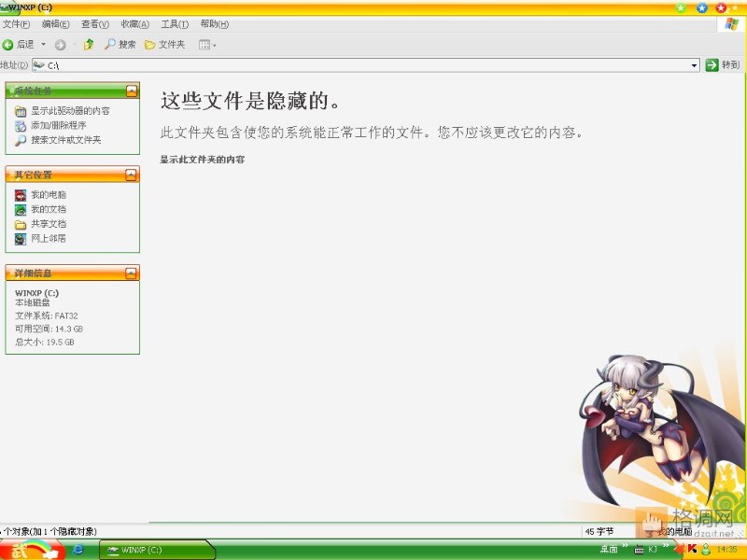This screenshot has width=747, height=560.
Task: Click the drive icon in title bar
Action: pos(6,7)
